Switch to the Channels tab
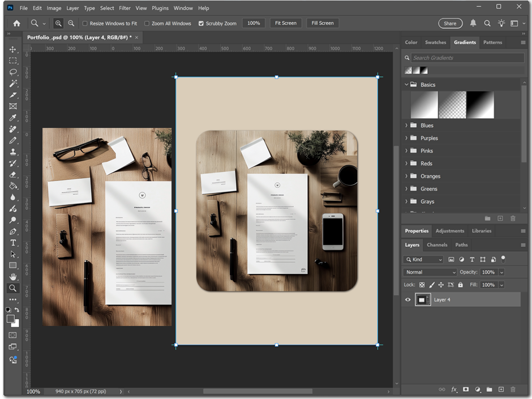The height and width of the screenshot is (399, 532). coord(436,245)
